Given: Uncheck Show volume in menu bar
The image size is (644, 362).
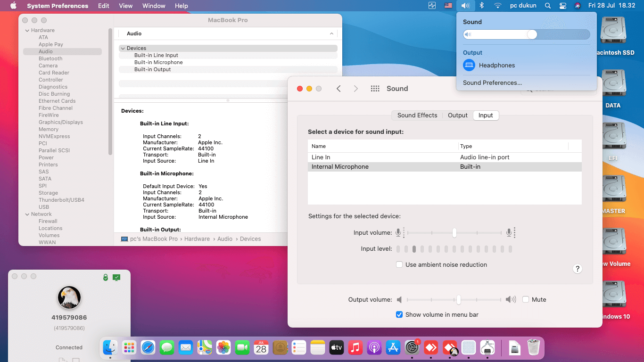Looking at the screenshot, I should coord(399,315).
